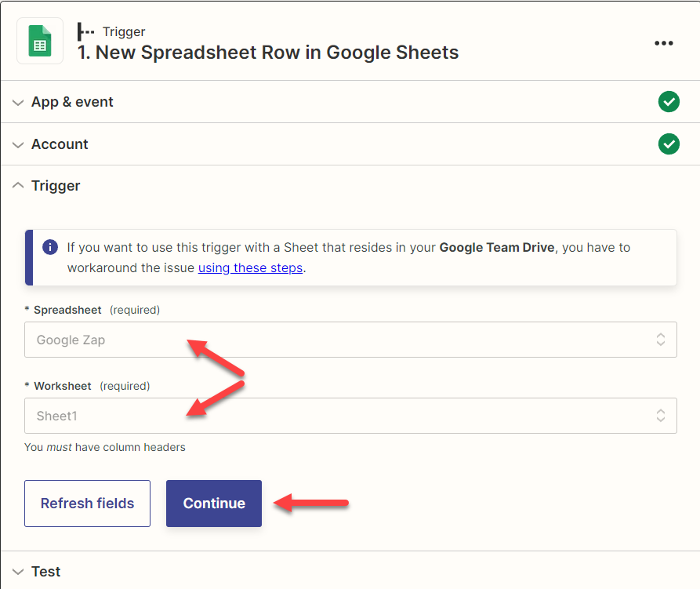Open the Worksheet dropdown showing Sheet1
This screenshot has width=700, height=589.
(x=350, y=416)
